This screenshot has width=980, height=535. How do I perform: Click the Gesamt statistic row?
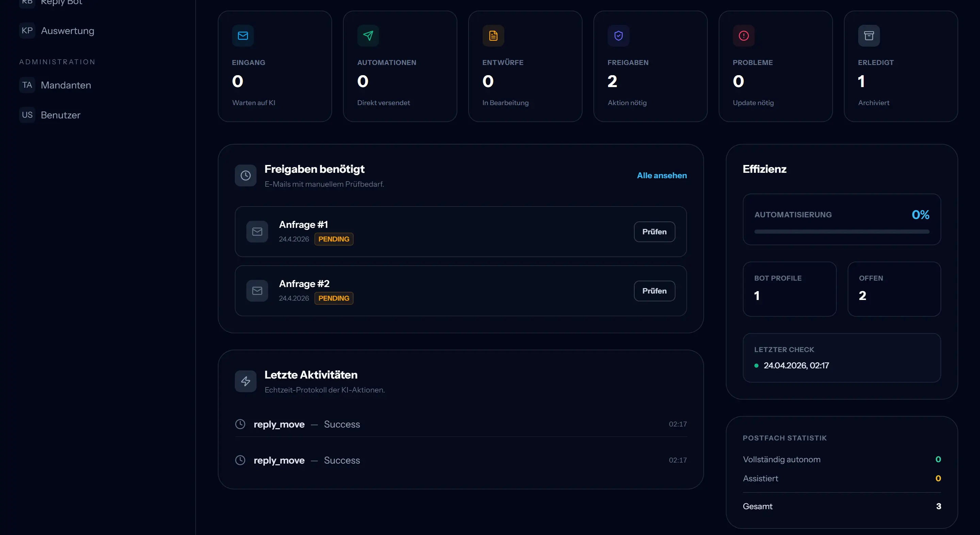point(842,506)
